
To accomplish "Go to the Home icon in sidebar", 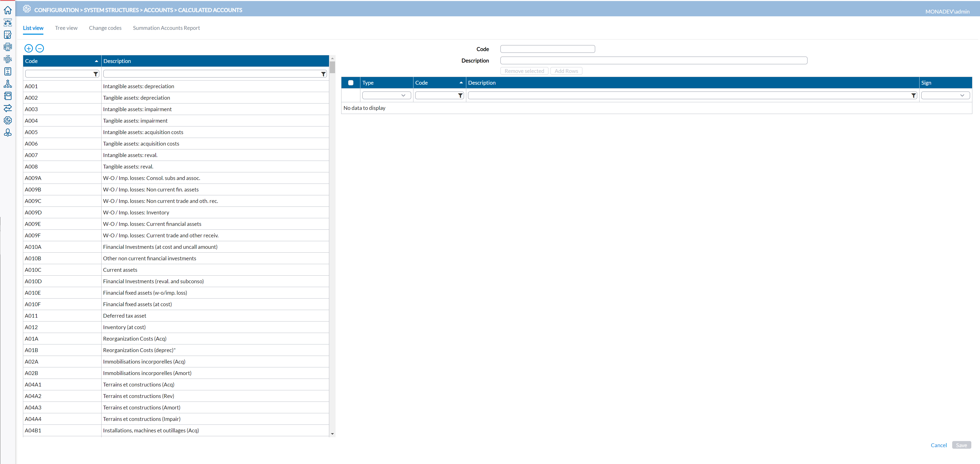I will click(8, 10).
